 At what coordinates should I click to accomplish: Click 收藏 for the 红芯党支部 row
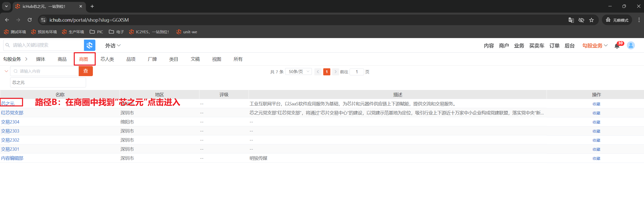point(596,113)
